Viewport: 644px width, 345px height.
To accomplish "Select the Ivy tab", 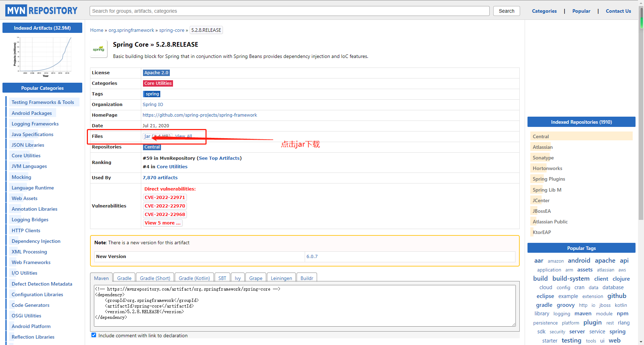I will click(238, 278).
